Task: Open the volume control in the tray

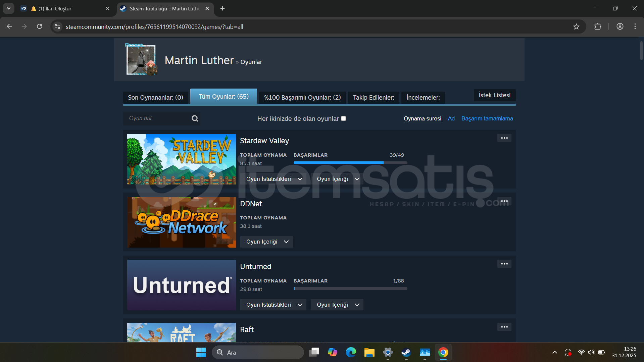Action: tap(591, 353)
